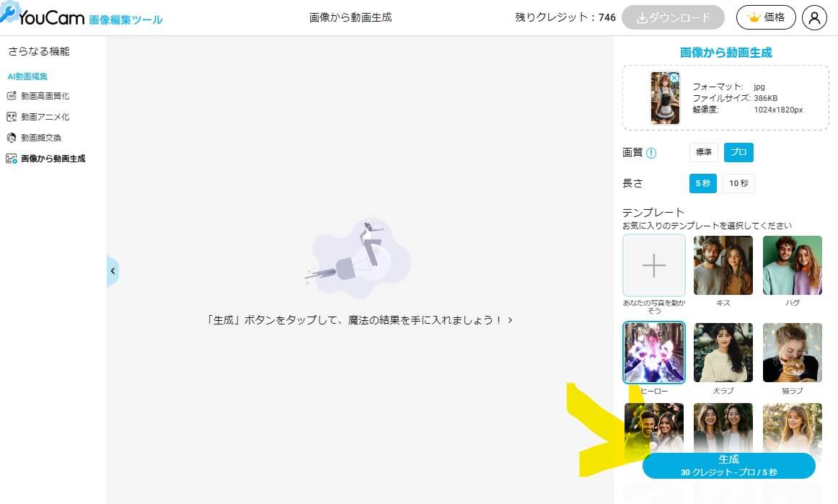Open the user account profile icon

click(814, 17)
